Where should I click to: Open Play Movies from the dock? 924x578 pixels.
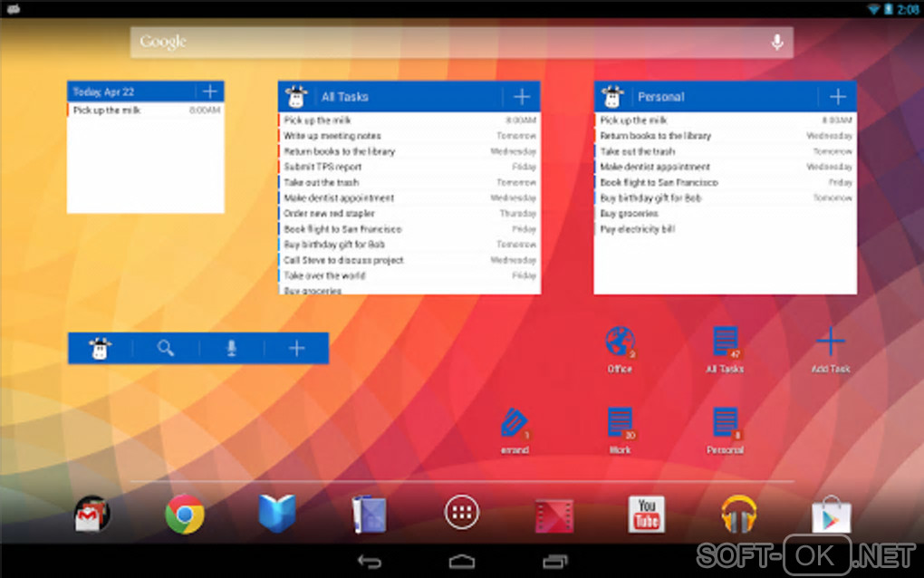click(x=553, y=516)
